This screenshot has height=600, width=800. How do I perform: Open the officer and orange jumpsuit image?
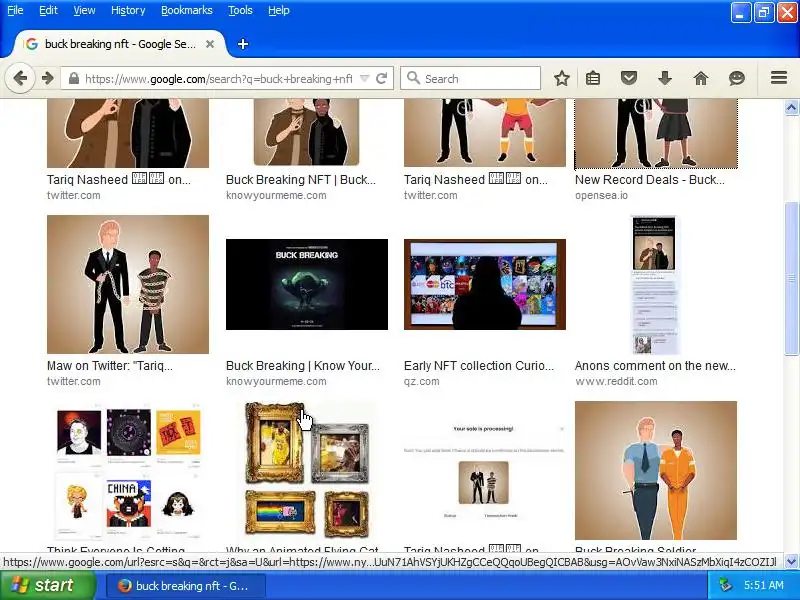click(656, 470)
